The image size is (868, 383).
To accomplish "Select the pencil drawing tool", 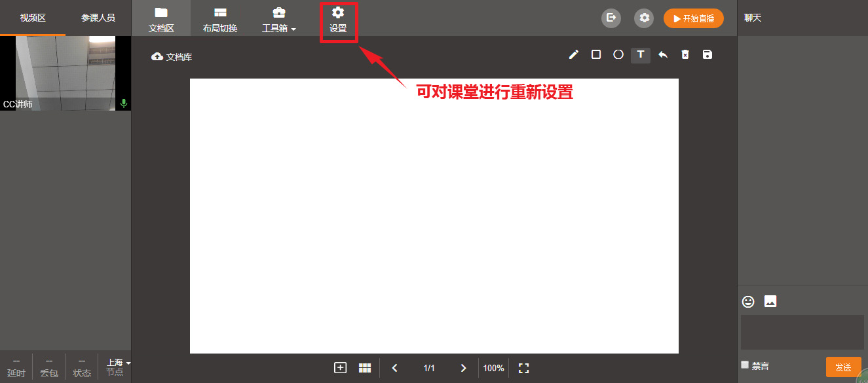I will point(574,55).
